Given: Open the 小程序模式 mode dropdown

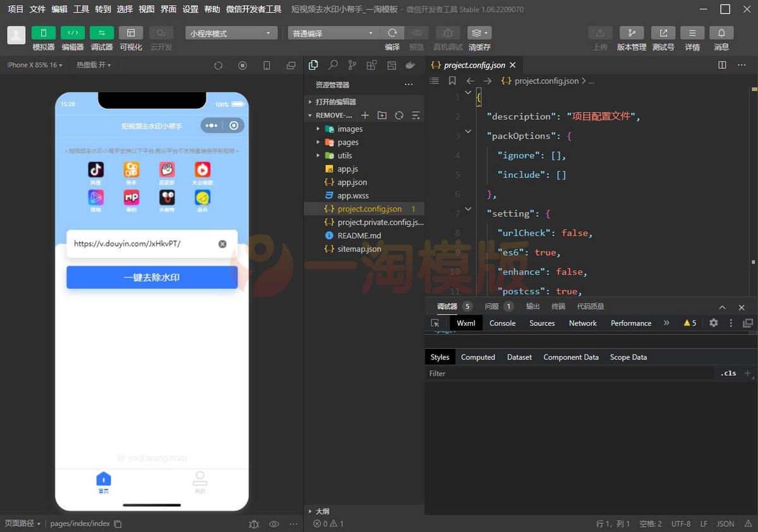Looking at the screenshot, I should [x=231, y=33].
